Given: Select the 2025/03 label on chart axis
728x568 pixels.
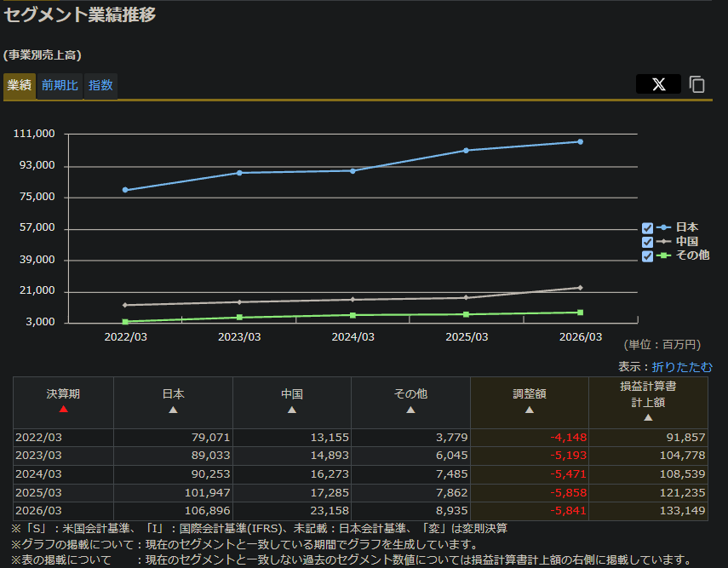Looking at the screenshot, I should tap(467, 337).
